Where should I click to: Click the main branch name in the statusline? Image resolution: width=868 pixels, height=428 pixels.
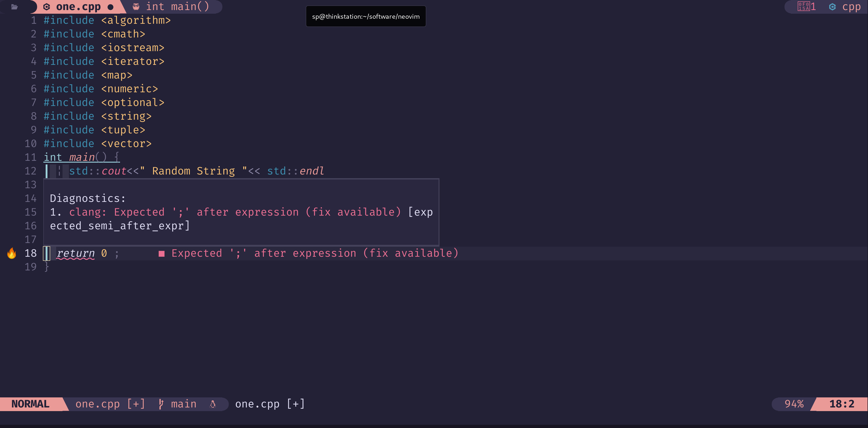click(183, 404)
